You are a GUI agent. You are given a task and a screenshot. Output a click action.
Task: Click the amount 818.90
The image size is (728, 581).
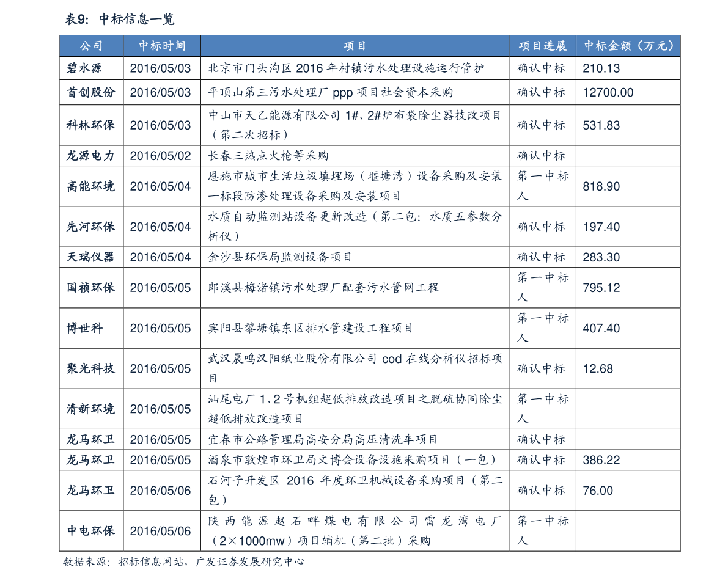[601, 186]
